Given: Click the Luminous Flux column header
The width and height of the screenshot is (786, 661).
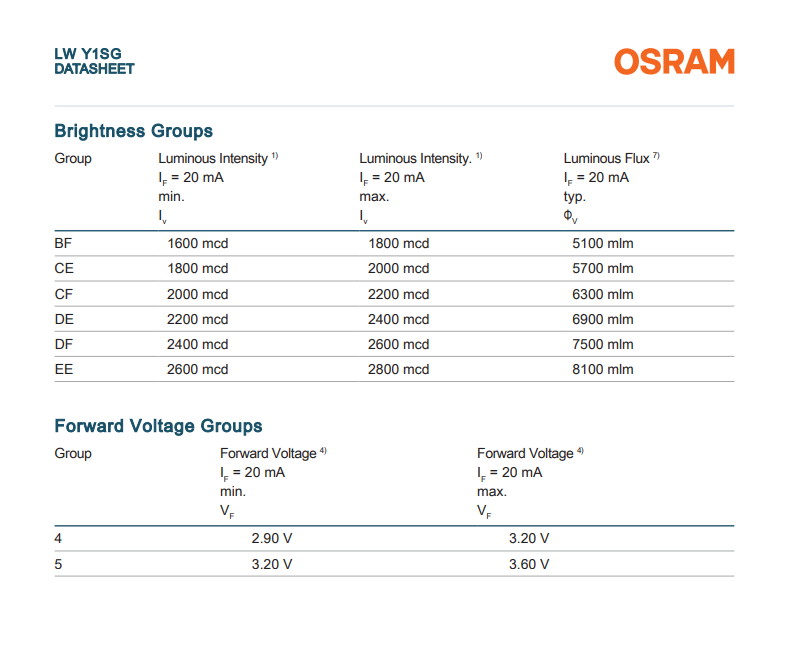Looking at the screenshot, I should coord(611,158).
